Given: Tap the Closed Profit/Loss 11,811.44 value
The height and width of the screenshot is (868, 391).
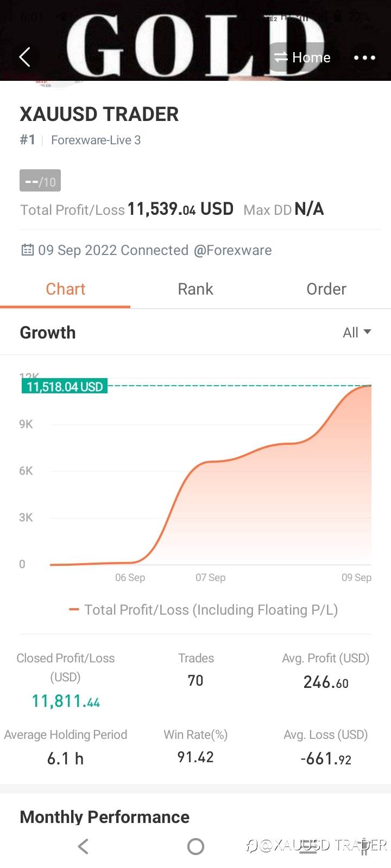Looking at the screenshot, I should [66, 701].
